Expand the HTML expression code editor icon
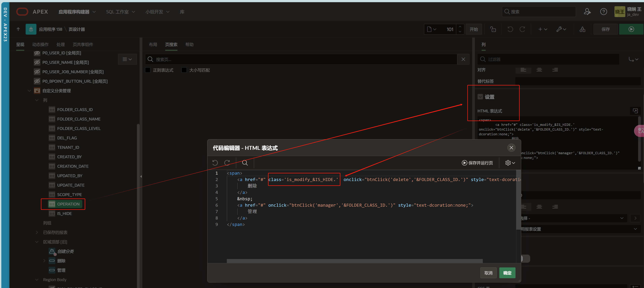644x288 pixels. (635, 111)
